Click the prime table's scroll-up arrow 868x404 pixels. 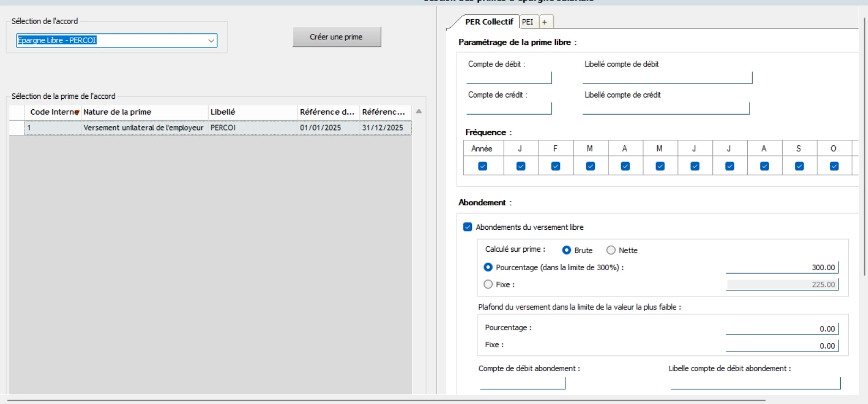point(419,111)
